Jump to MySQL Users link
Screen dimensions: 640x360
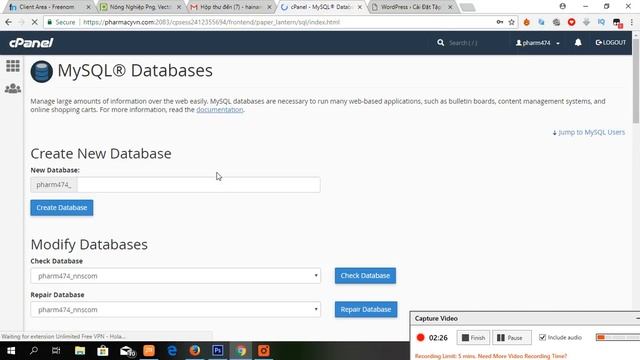(589, 132)
